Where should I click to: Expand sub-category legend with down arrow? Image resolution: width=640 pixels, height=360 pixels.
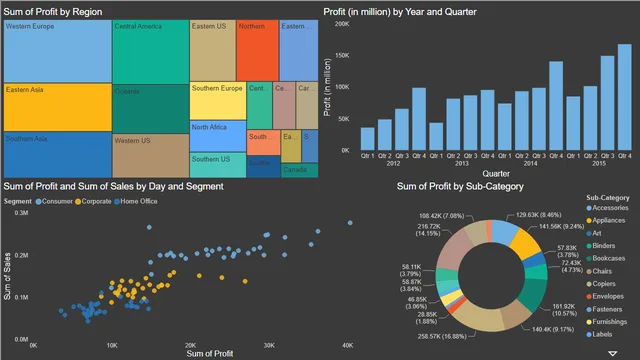pos(612,353)
